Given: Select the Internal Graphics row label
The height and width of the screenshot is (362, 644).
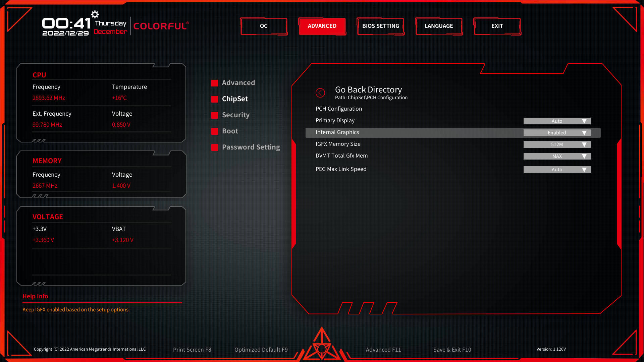Looking at the screenshot, I should click(337, 132).
